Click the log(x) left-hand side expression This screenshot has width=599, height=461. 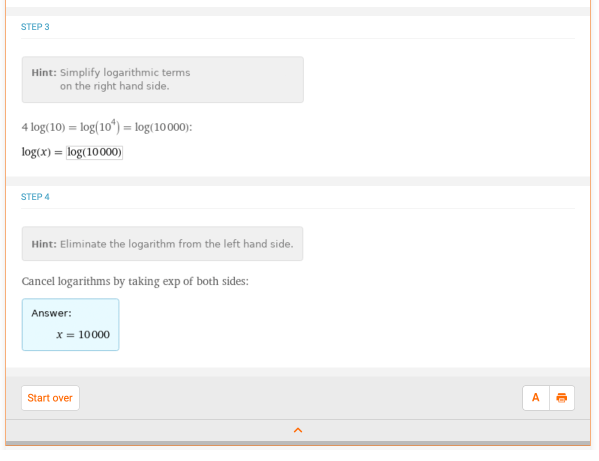(36, 152)
